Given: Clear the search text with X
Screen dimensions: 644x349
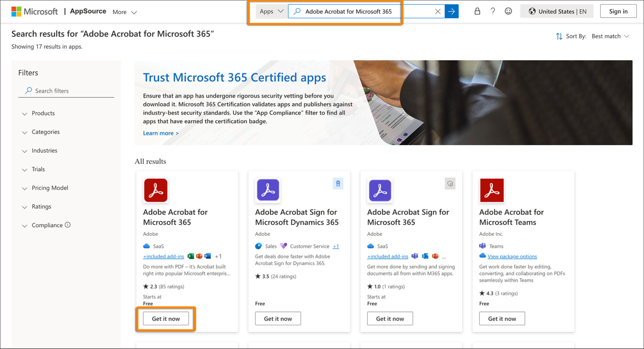Looking at the screenshot, I should pos(438,11).
